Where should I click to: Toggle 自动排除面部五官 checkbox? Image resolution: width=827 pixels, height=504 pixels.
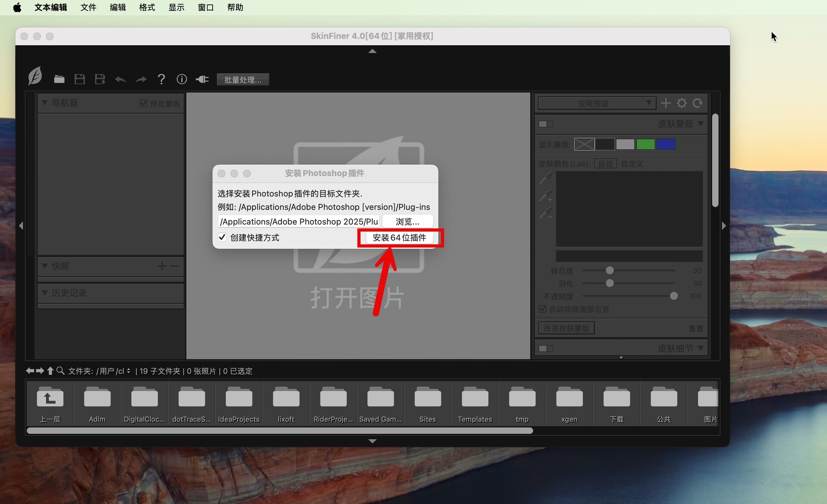coord(543,309)
